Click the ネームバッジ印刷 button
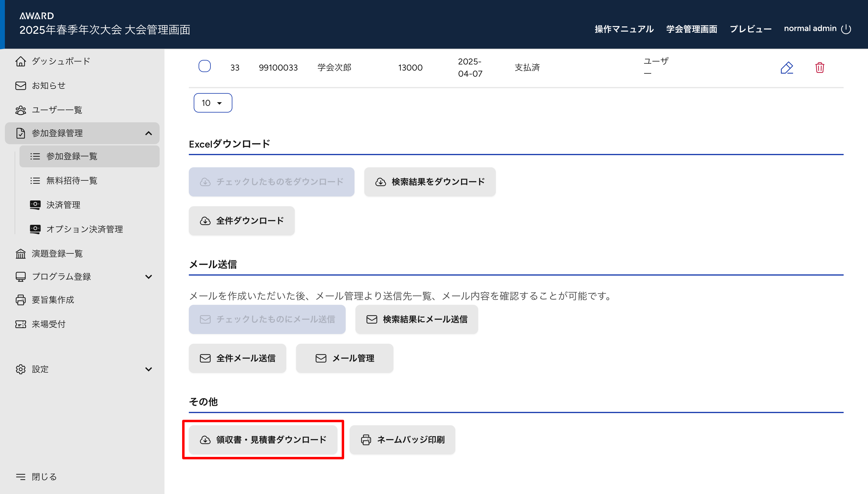This screenshot has height=494, width=868. (x=402, y=440)
